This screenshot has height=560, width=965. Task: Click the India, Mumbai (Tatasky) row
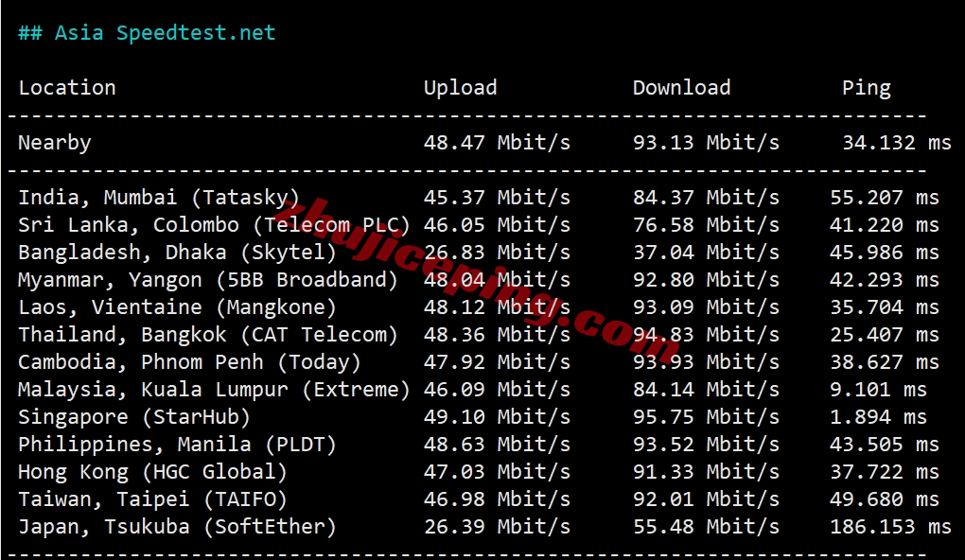pos(159,198)
